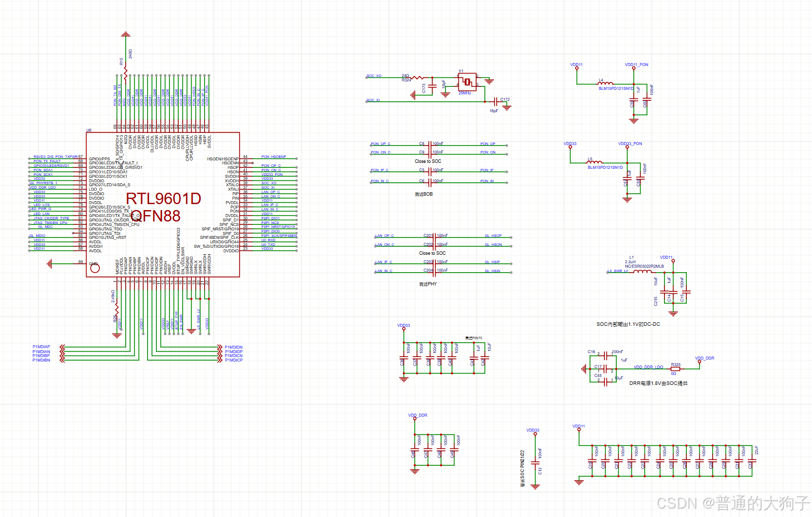Click the P1MDIAP port label
The height and width of the screenshot is (517, 812).
click(x=41, y=347)
